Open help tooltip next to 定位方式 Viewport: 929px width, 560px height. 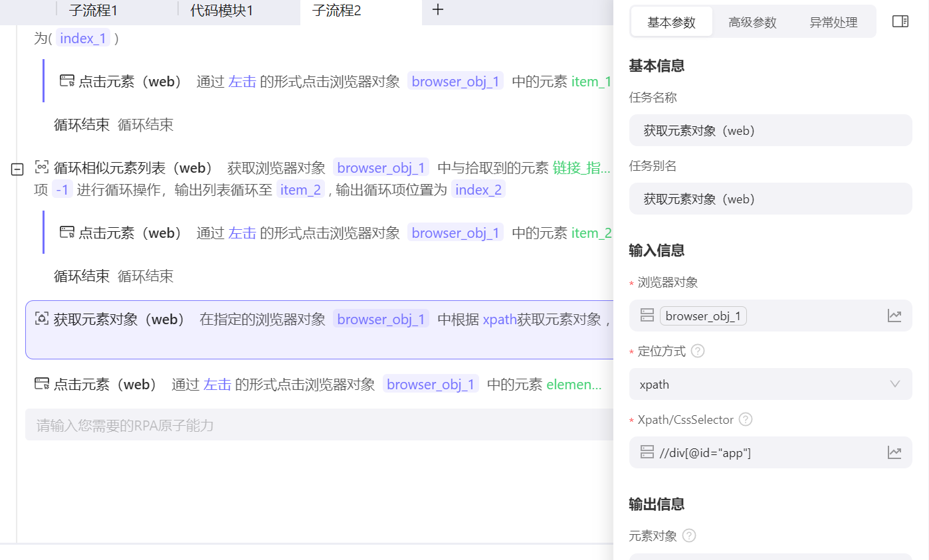697,351
